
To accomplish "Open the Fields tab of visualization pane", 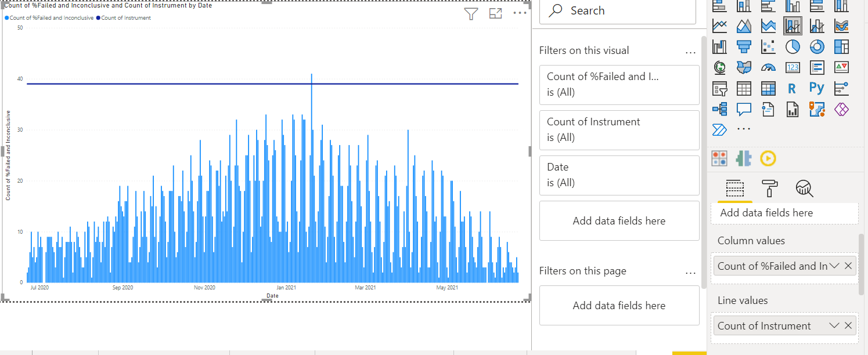I will click(735, 188).
